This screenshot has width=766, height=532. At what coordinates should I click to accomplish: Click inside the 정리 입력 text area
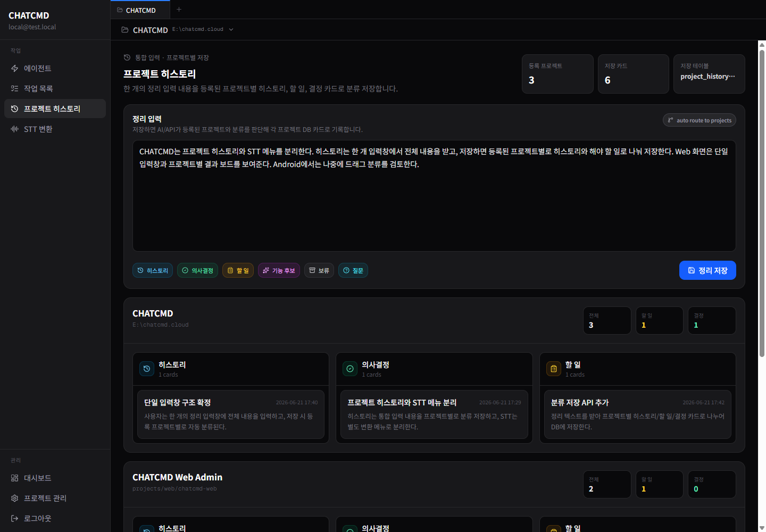coord(434,196)
